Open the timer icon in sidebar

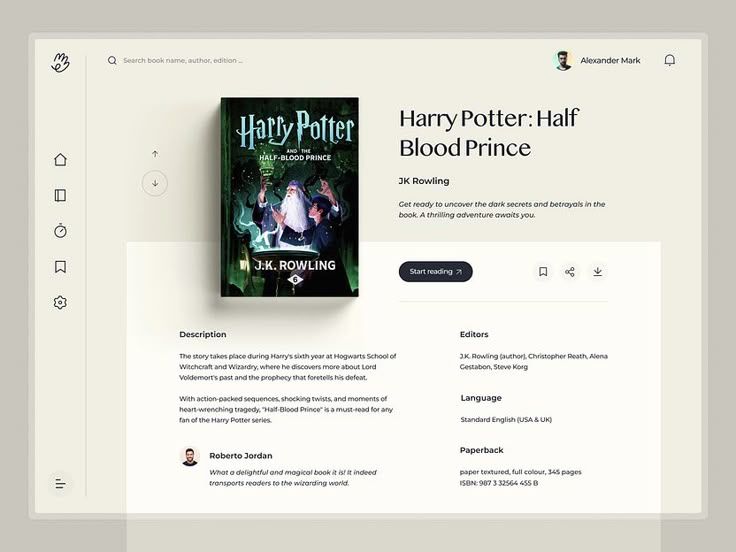coord(61,231)
